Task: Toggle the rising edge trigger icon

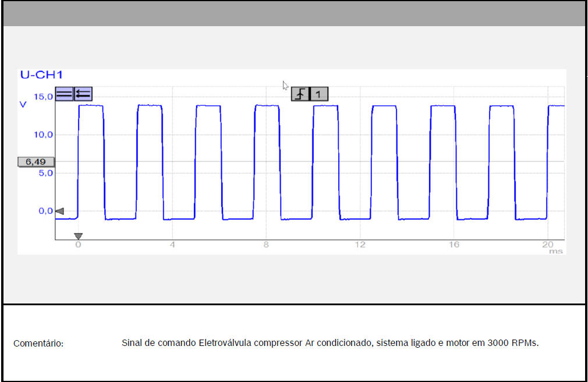Action: click(x=300, y=94)
